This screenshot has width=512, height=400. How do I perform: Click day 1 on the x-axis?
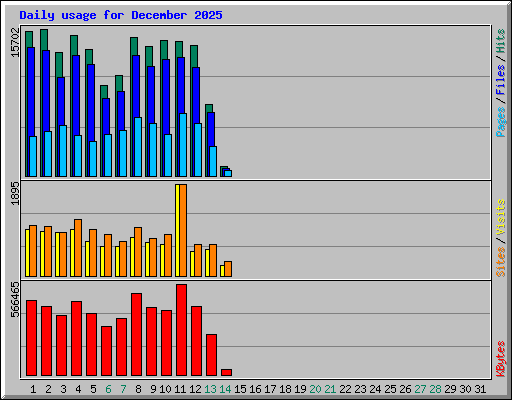click(33, 389)
